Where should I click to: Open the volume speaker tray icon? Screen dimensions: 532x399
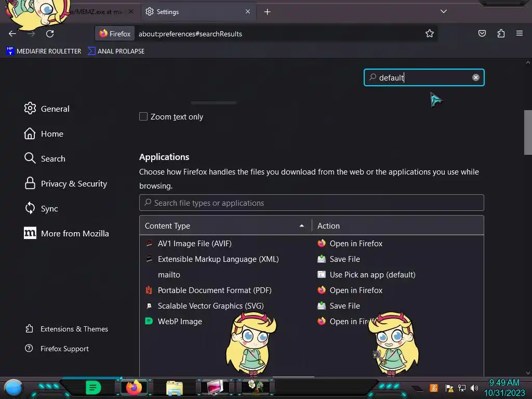pos(474,388)
